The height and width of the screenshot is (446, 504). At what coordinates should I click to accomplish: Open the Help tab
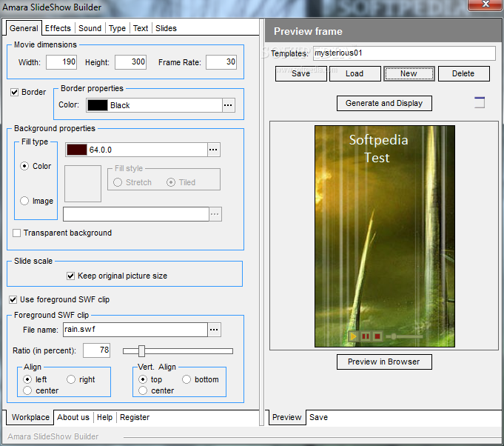105,417
